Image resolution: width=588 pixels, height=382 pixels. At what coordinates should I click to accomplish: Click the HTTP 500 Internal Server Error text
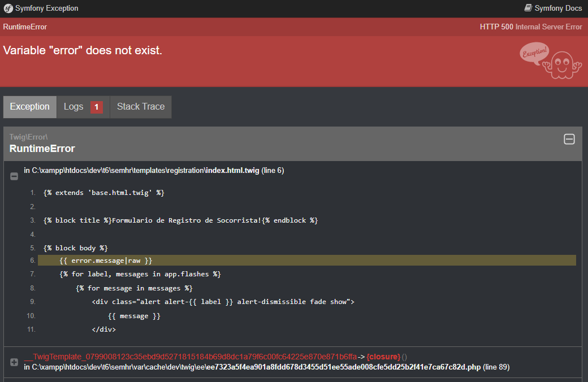[531, 27]
